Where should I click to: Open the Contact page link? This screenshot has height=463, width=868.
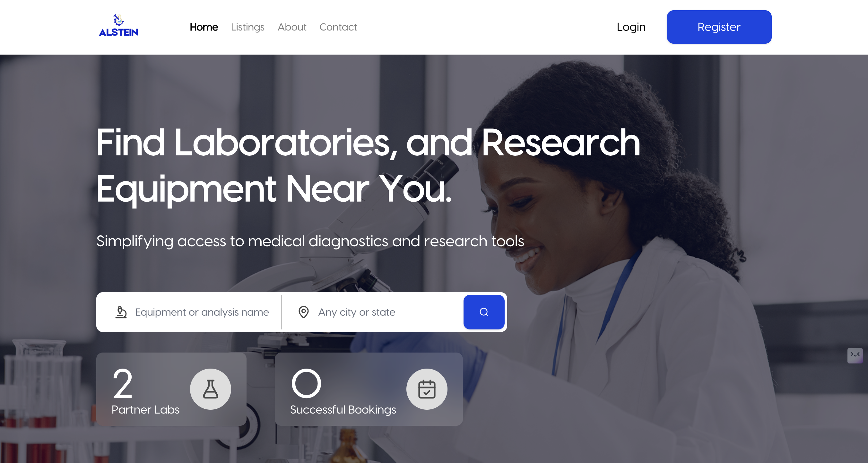[338, 27]
